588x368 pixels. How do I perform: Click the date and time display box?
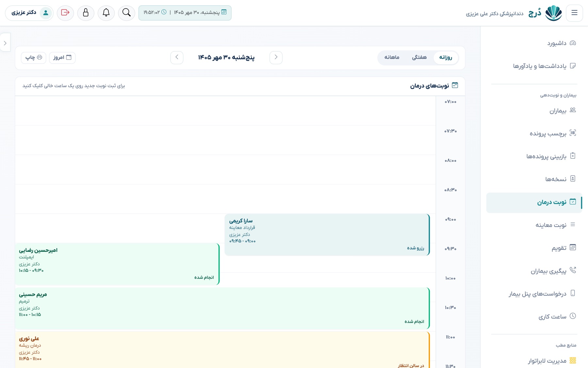pos(185,13)
